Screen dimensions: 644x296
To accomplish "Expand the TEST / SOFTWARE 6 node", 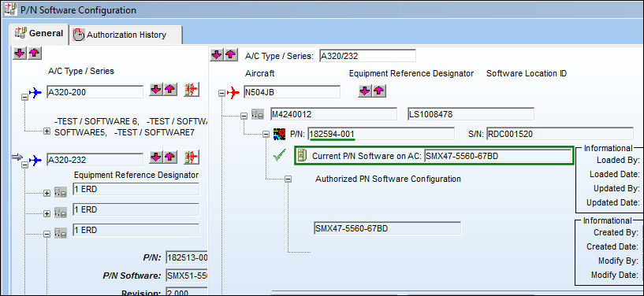I will pos(47,131).
